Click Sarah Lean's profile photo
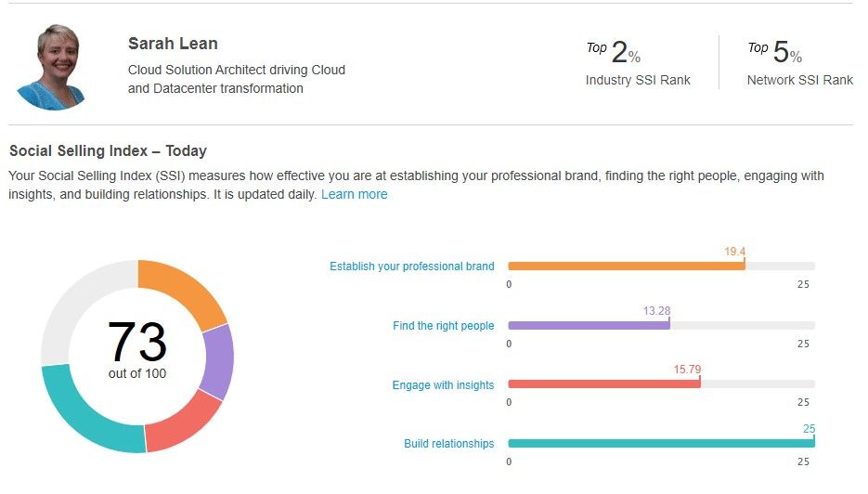The width and height of the screenshot is (868, 494). point(54,68)
